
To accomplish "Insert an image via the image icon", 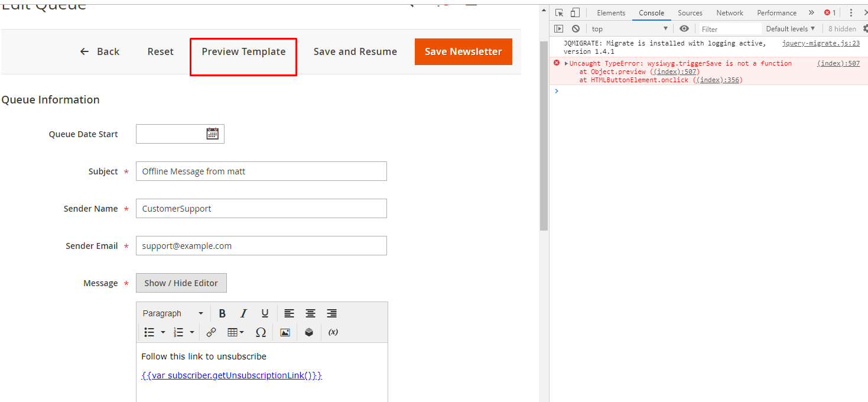I will pyautogui.click(x=285, y=332).
